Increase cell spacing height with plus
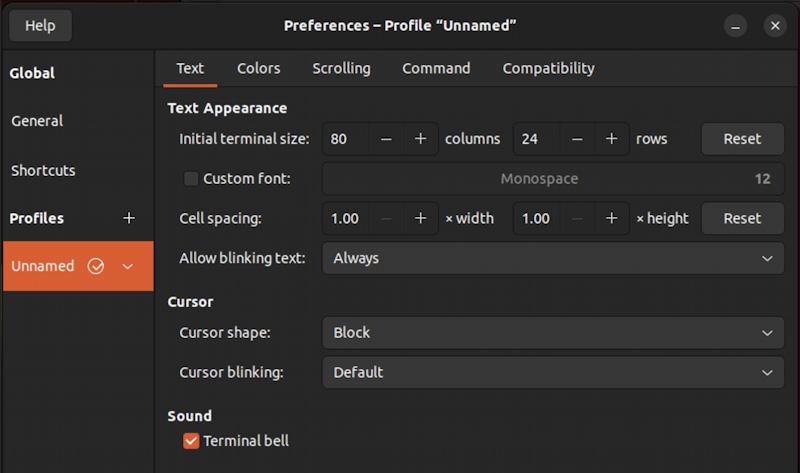Viewport: 800px width, 473px height. 611,218
